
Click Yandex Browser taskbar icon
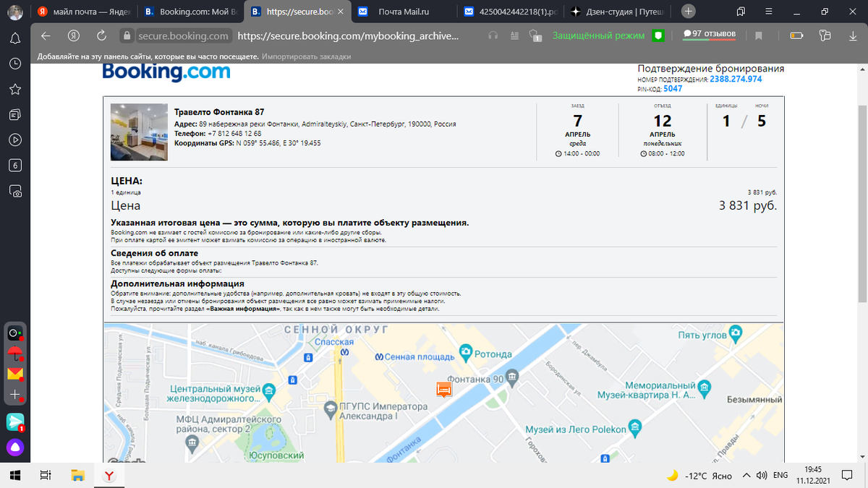(x=109, y=476)
